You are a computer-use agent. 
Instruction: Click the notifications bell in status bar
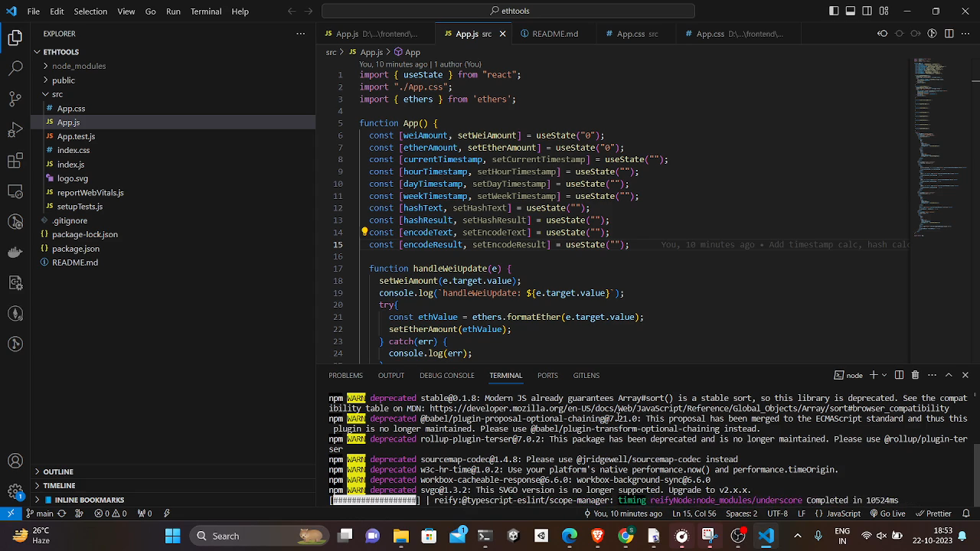(x=966, y=514)
